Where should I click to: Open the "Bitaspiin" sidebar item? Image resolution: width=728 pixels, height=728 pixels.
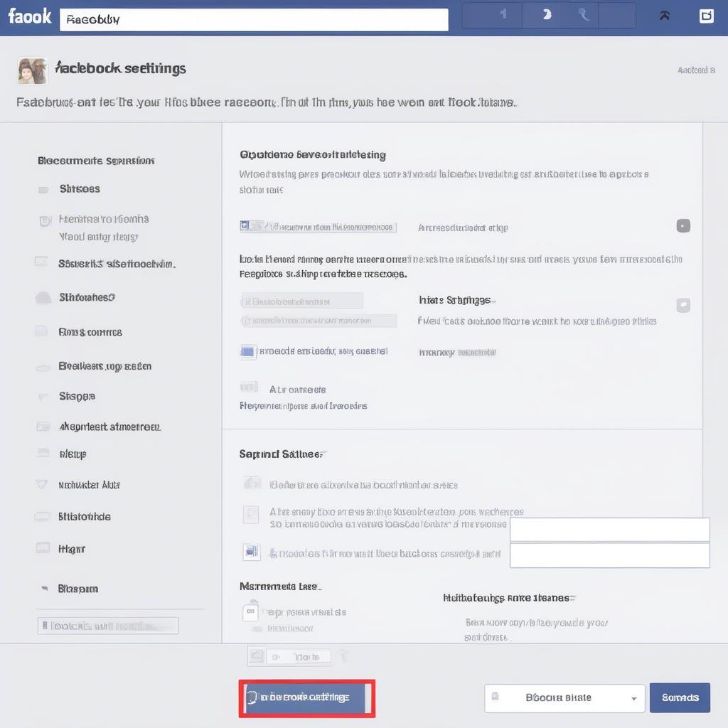[x=78, y=589]
